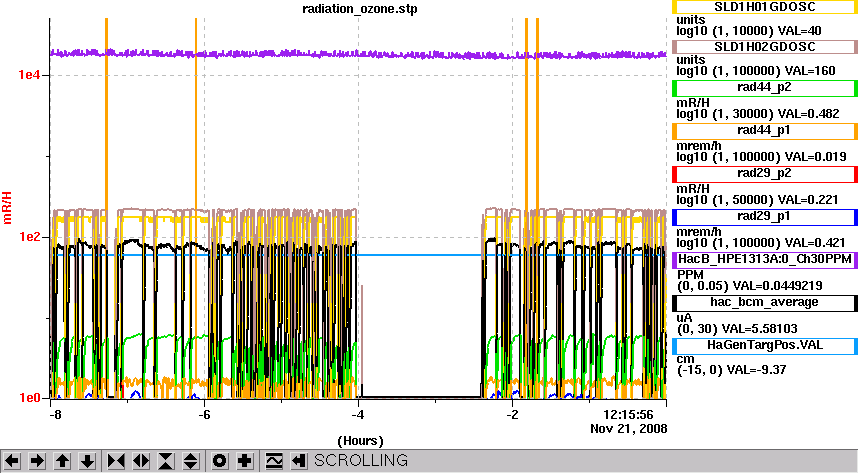Shift the plot down with the down arrow

tap(87, 461)
